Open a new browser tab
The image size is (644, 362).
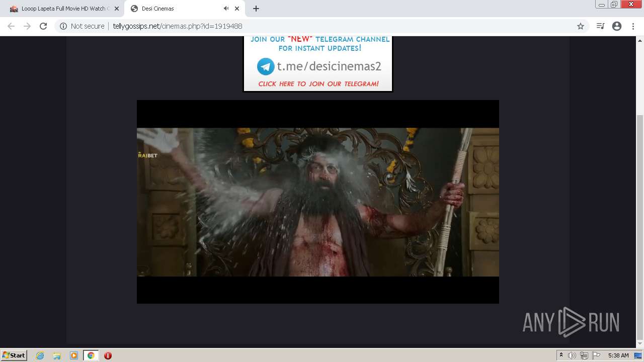coord(256,9)
